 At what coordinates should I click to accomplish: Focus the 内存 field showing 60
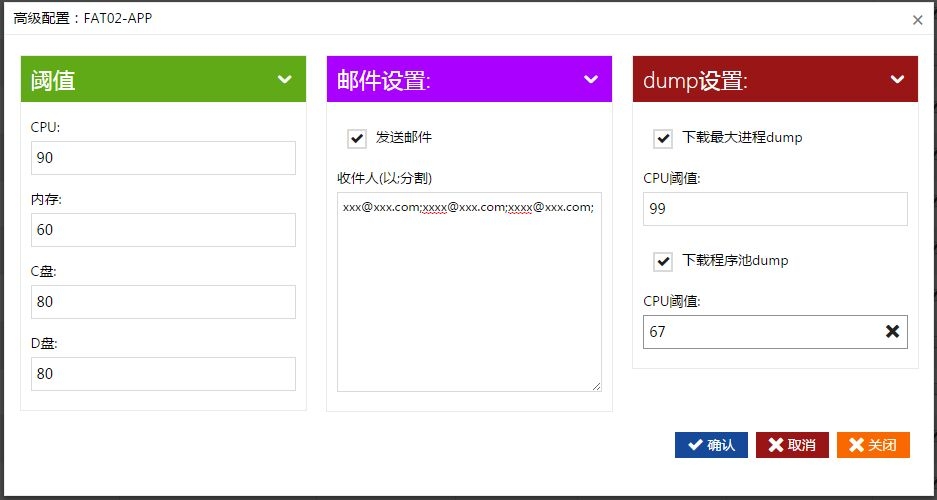(163, 230)
